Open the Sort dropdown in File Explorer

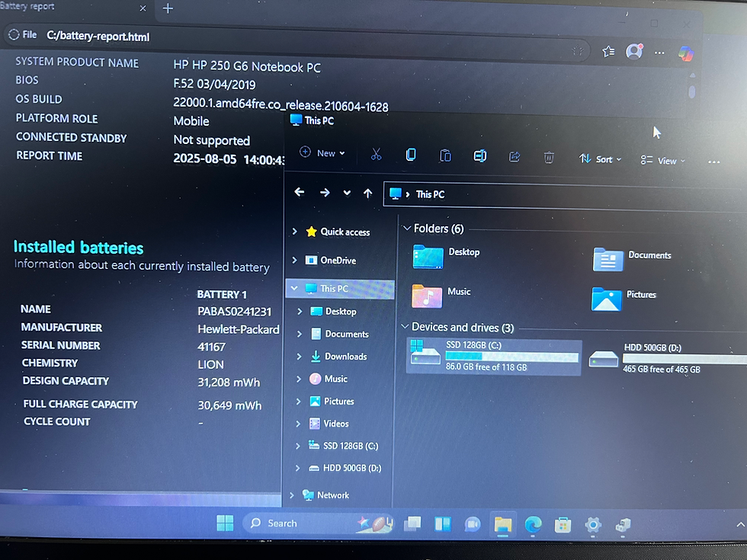tap(600, 159)
